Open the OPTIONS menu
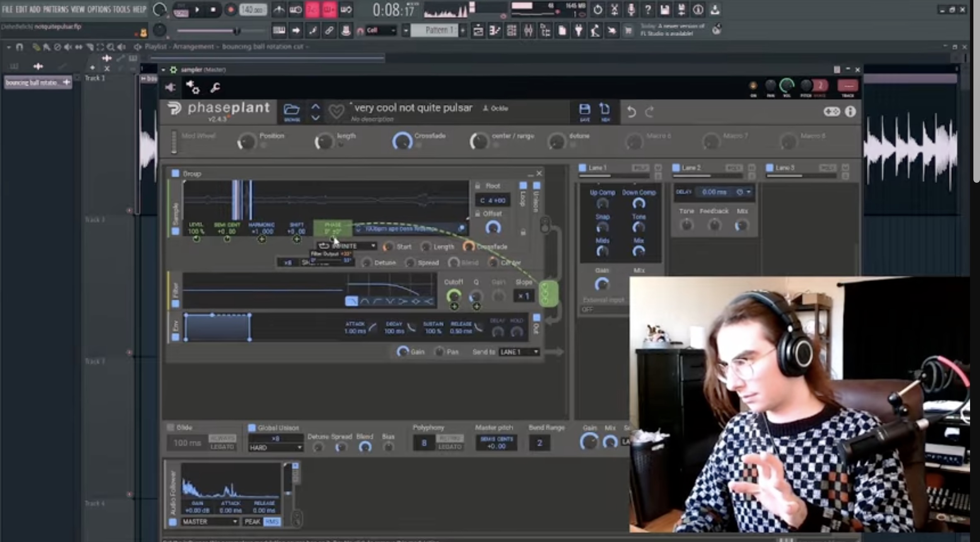Screen dimensions: 980x542 [99, 9]
